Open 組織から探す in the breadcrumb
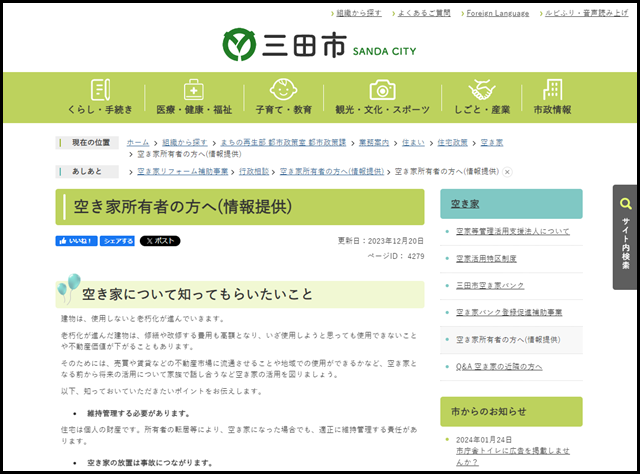Screen dimensions: 640x474 184,142
